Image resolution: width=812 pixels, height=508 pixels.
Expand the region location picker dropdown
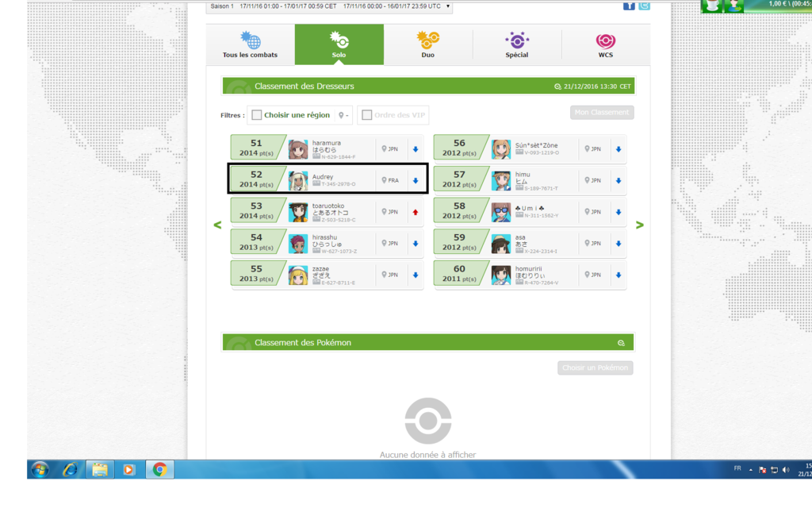(x=343, y=115)
